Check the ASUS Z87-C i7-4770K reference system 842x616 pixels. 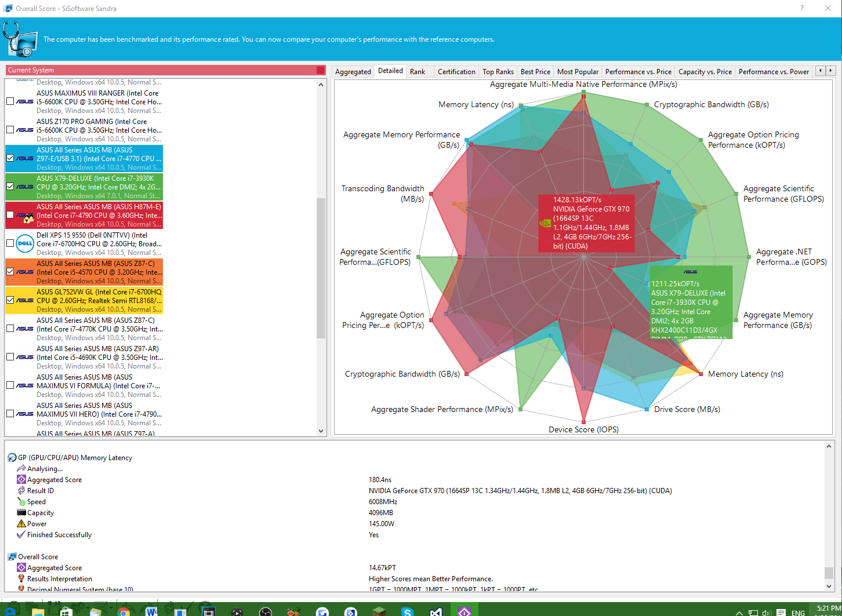[x=10, y=329]
